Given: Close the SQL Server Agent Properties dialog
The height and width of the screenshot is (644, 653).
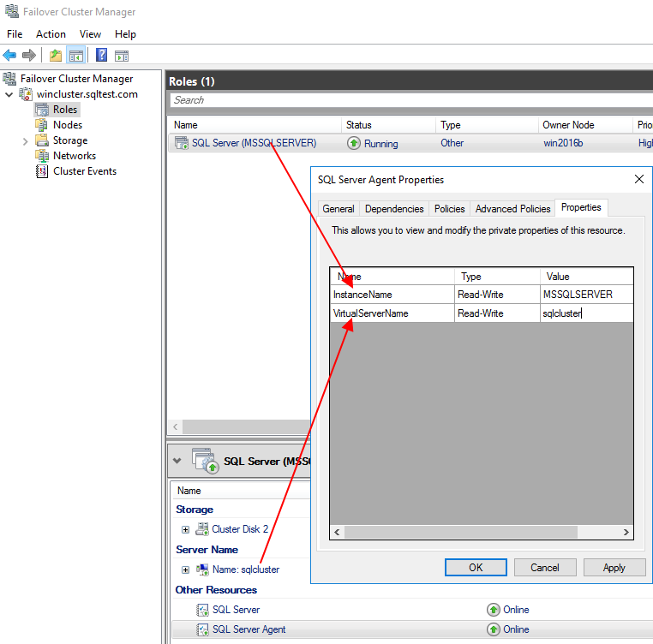Looking at the screenshot, I should pyautogui.click(x=638, y=180).
